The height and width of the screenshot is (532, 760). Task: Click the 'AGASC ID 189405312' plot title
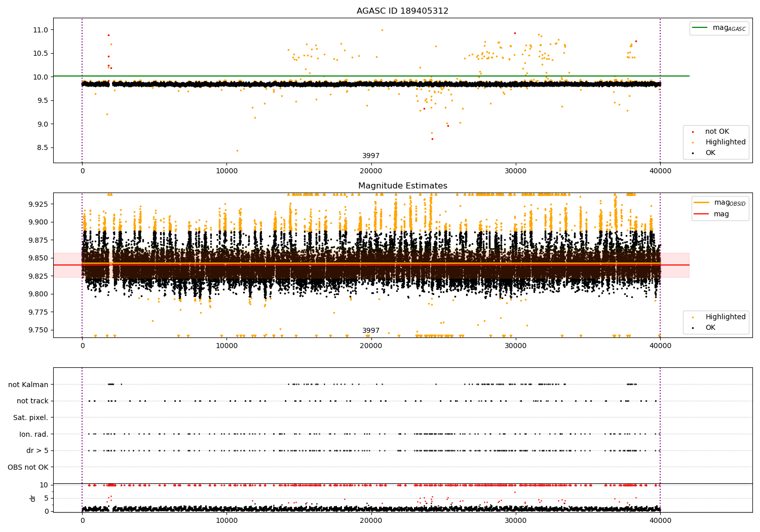coord(402,11)
